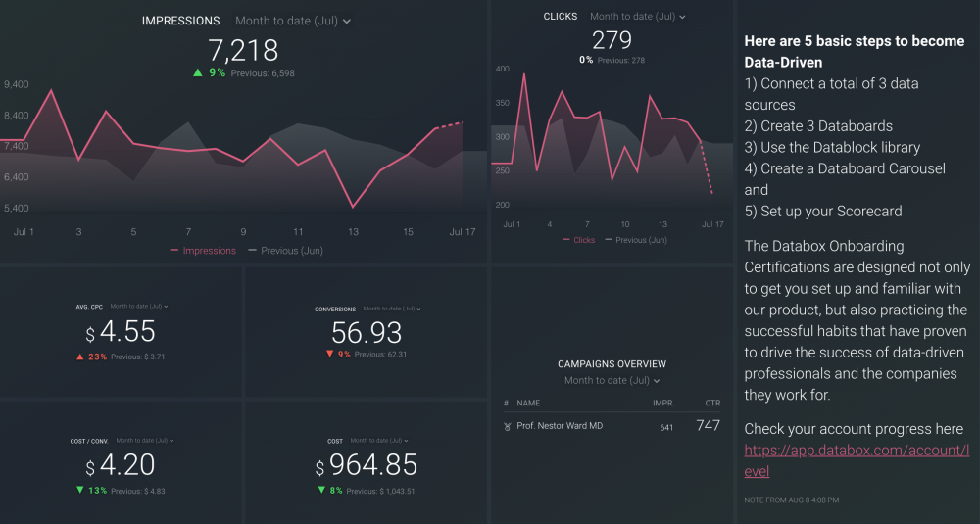Expand the Clicks Month to date selector
The height and width of the screenshot is (524, 980).
point(637,17)
